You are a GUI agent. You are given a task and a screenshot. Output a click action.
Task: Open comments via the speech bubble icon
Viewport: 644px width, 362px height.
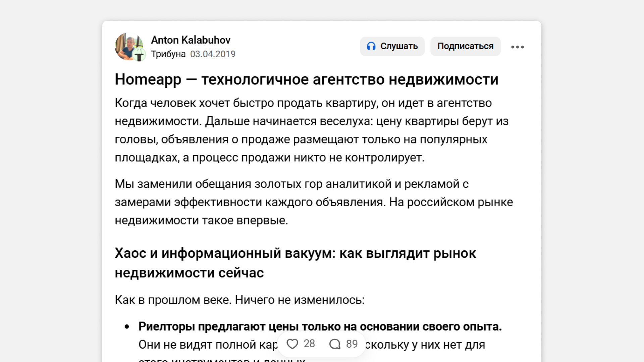tap(335, 344)
